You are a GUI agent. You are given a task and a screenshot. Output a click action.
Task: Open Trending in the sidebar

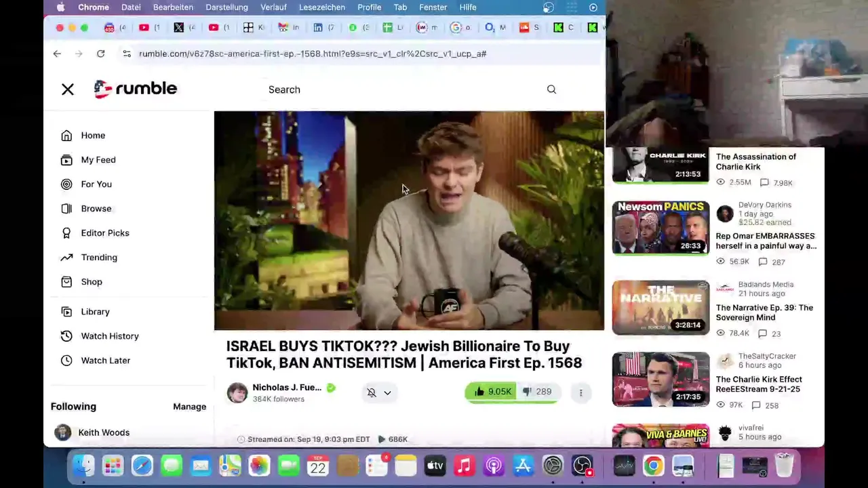[99, 258]
